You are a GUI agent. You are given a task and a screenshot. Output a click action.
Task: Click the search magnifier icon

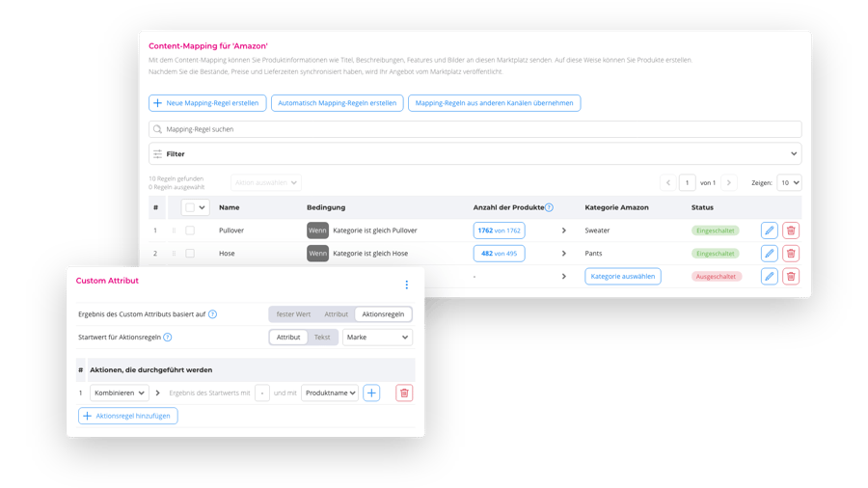[157, 129]
